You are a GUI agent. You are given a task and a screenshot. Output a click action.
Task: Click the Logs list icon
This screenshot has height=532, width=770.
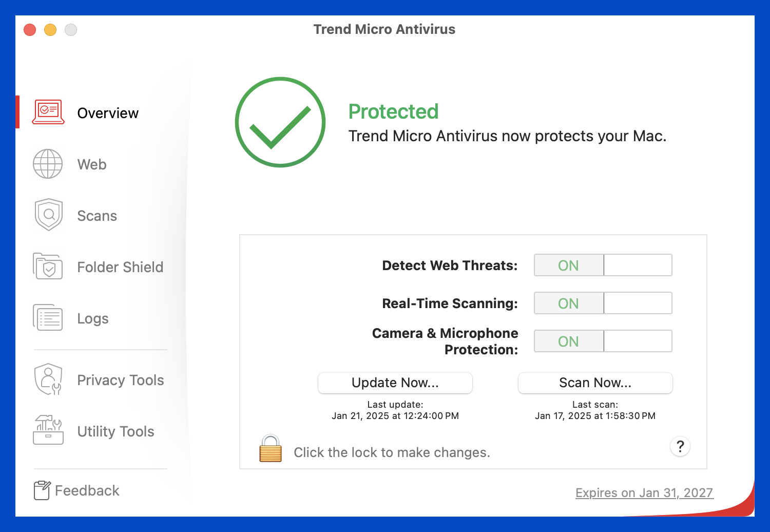pyautogui.click(x=48, y=318)
